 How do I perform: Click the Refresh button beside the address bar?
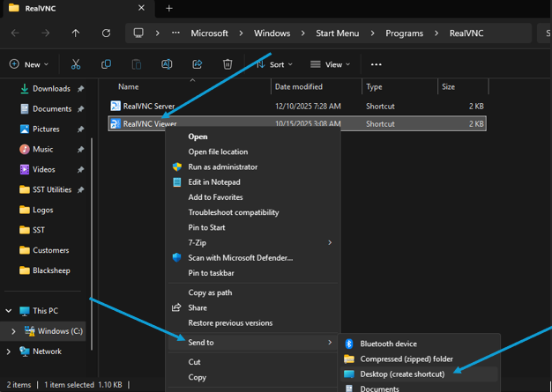106,33
